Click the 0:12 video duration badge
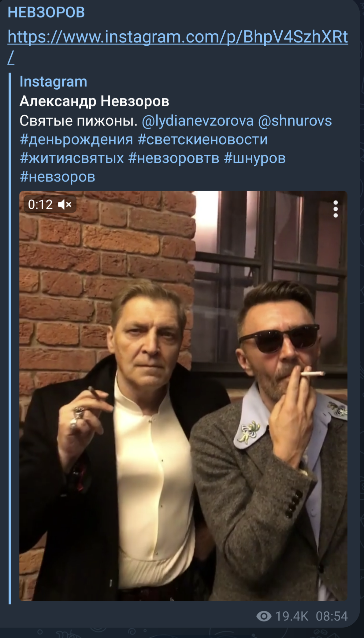The width and height of the screenshot is (364, 638). [40, 204]
